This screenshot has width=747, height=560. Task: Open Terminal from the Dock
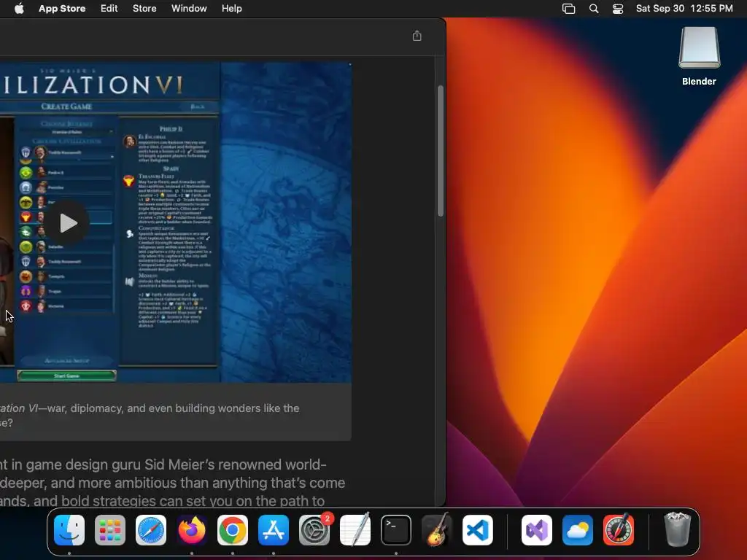tap(396, 530)
